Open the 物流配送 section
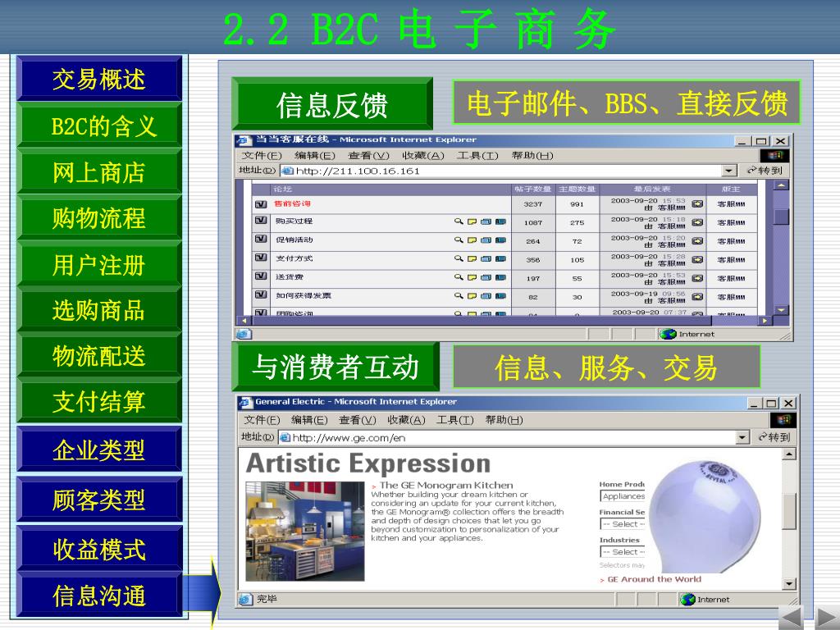This screenshot has height=630, width=840. point(99,356)
